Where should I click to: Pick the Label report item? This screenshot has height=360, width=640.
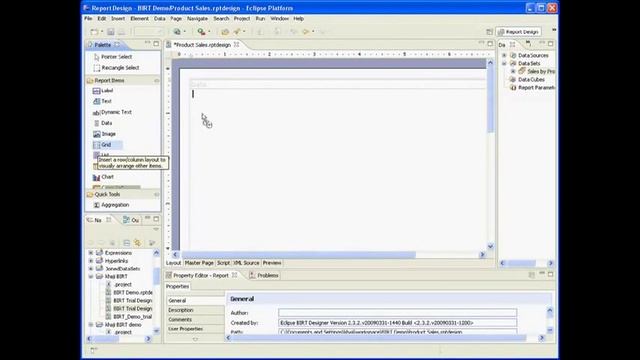103,91
